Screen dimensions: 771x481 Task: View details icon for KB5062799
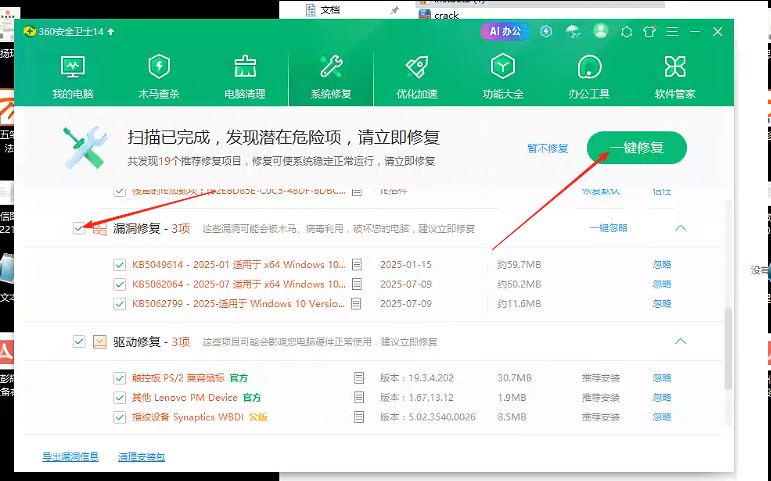tap(356, 304)
